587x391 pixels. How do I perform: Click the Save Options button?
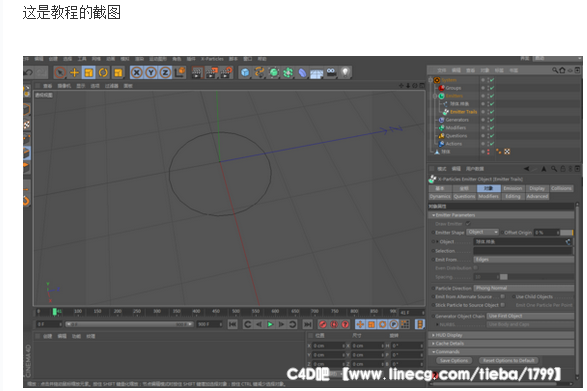[454, 361]
